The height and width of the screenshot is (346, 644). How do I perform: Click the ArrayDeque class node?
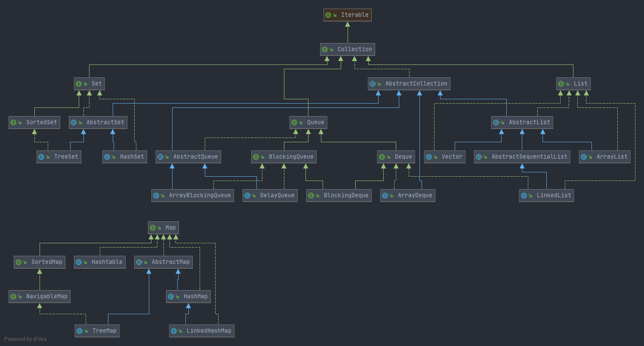[408, 196]
